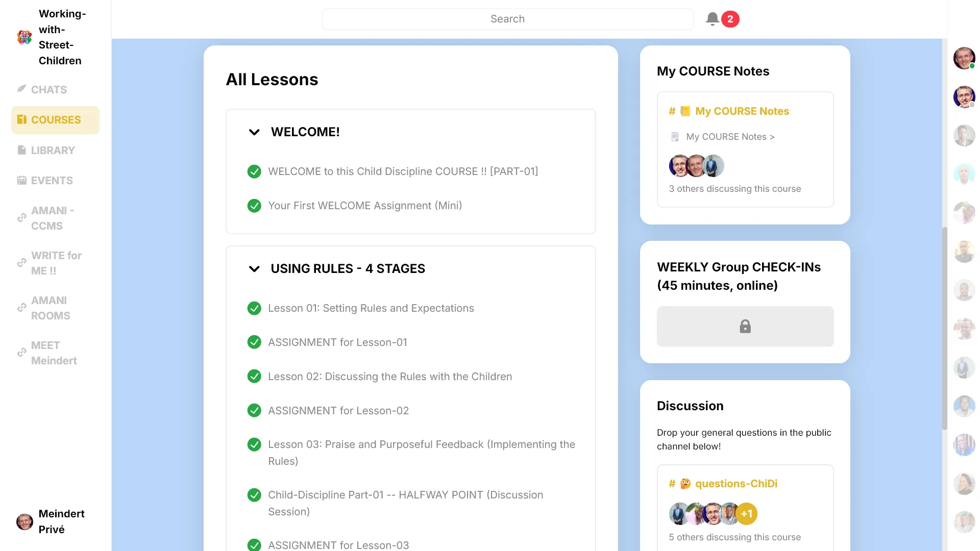This screenshot has width=980, height=551.
Task: Click the LIBRARY document icon in sidebar
Action: point(21,150)
